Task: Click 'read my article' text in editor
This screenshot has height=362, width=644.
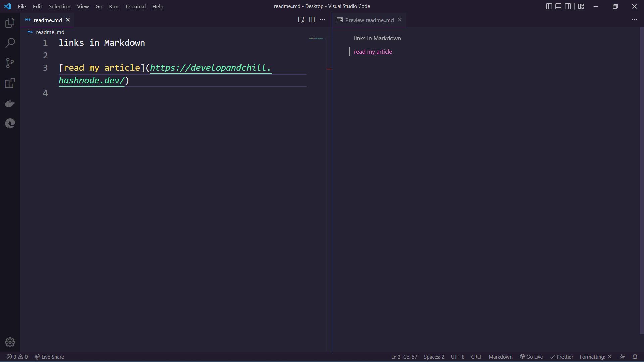Action: point(102,68)
